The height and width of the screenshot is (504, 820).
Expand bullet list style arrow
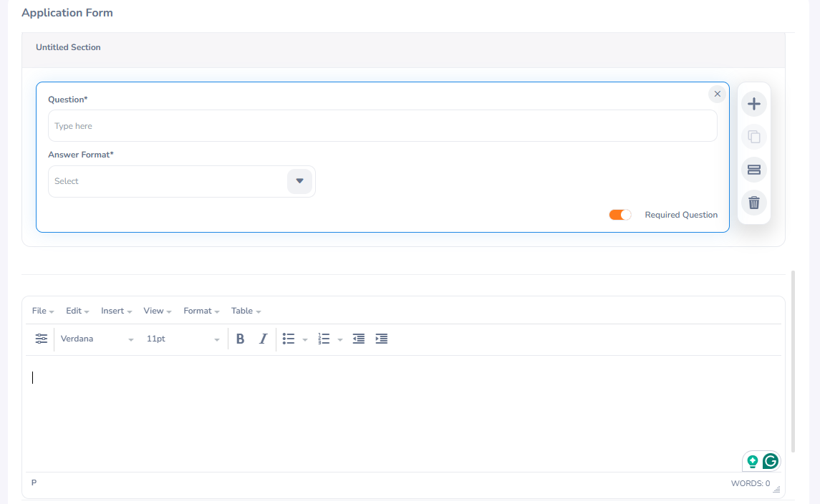(305, 340)
